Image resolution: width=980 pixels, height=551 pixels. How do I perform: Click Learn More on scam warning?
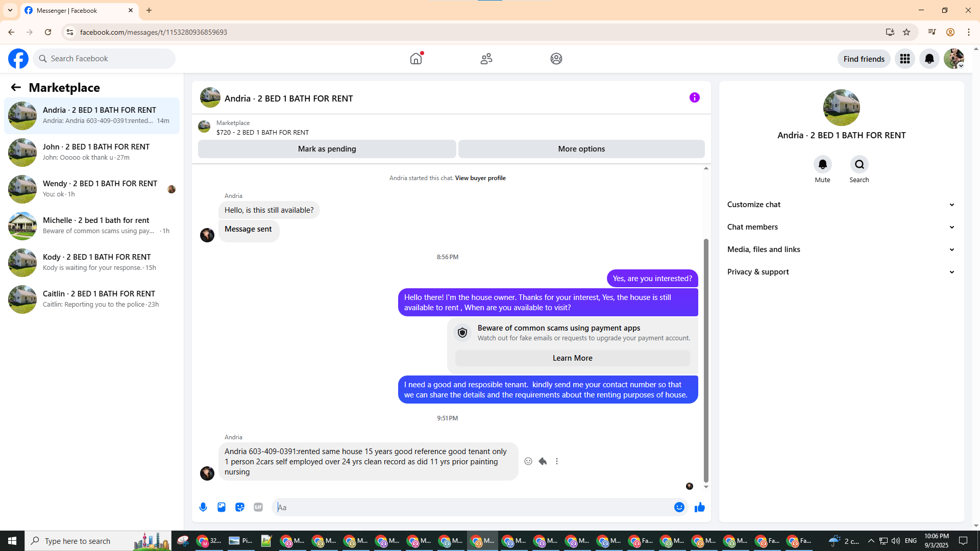(573, 358)
